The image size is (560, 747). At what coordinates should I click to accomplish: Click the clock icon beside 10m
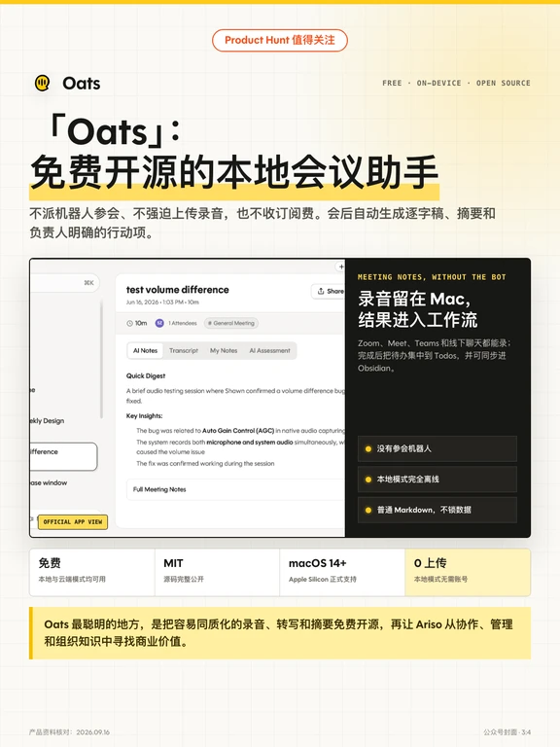tap(129, 323)
